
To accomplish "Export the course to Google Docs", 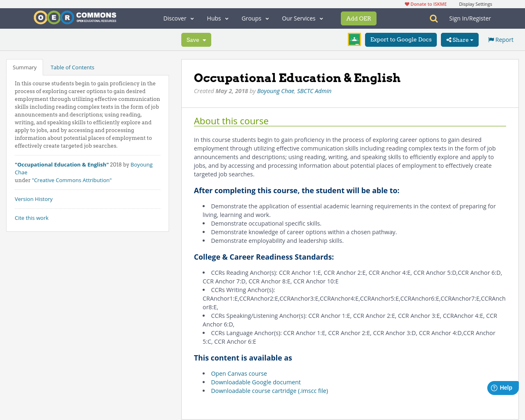I will 401,40.
